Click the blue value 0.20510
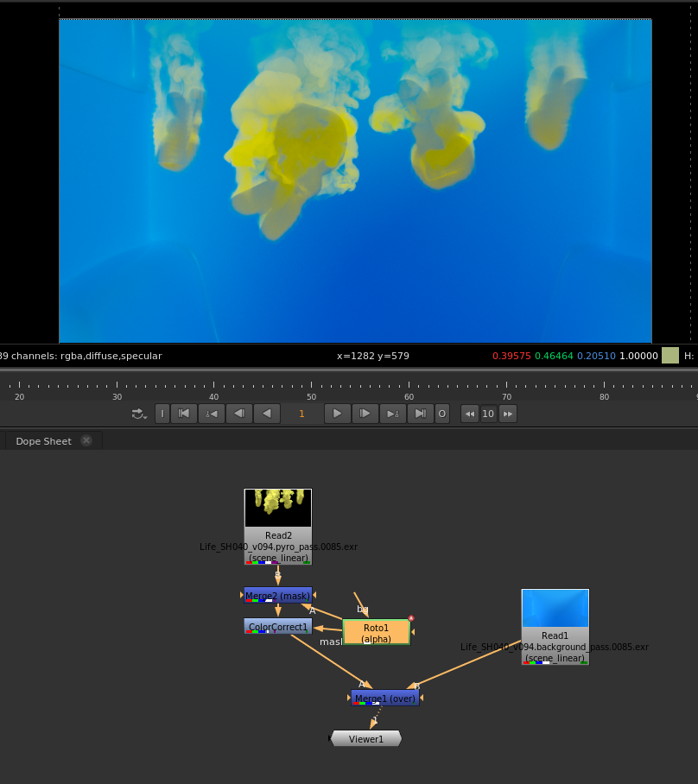This screenshot has height=784, width=698. (596, 356)
